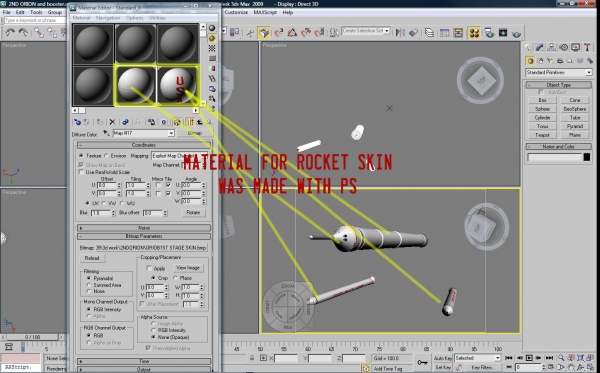Select RGB Intensity under Alpha Source
The width and height of the screenshot is (600, 373).
(153, 330)
